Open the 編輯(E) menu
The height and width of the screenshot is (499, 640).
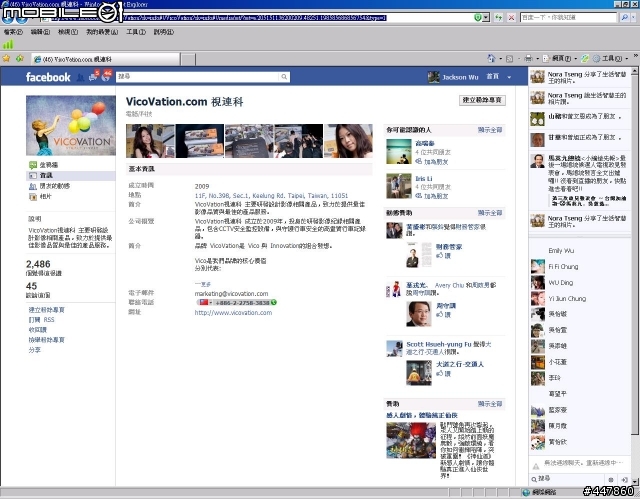coord(40,32)
